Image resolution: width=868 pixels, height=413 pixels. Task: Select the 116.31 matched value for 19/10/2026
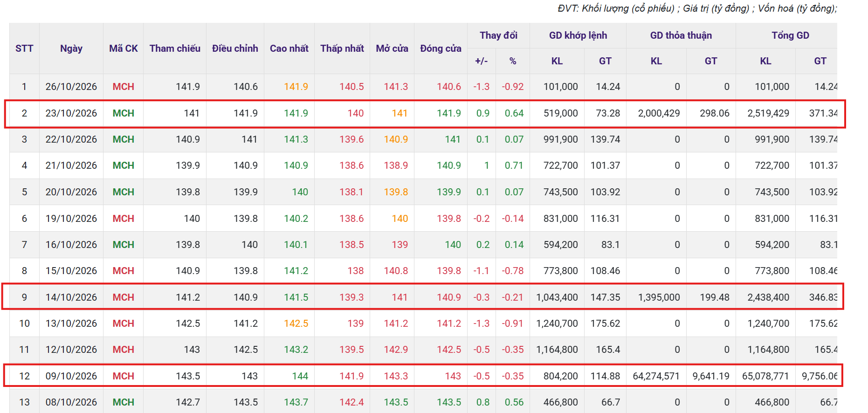coord(606,219)
